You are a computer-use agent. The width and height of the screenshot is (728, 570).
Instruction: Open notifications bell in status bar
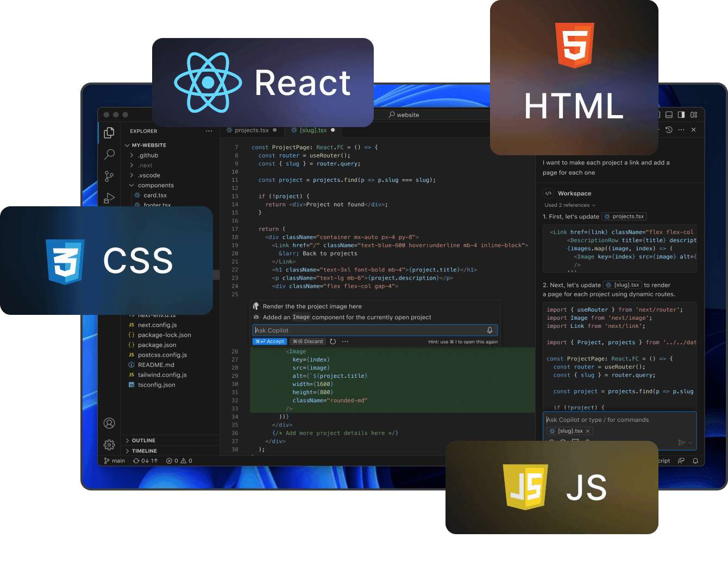(695, 461)
